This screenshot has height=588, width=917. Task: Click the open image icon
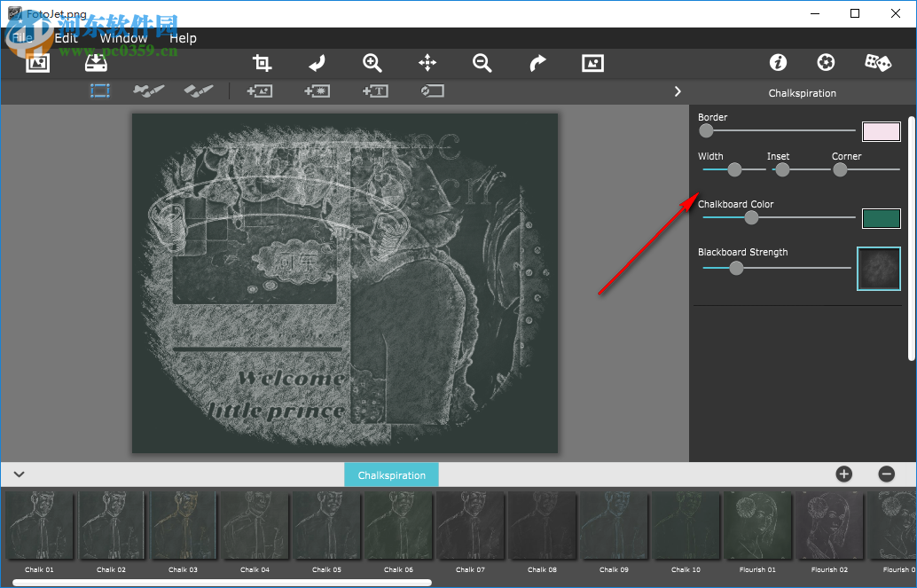coord(37,63)
